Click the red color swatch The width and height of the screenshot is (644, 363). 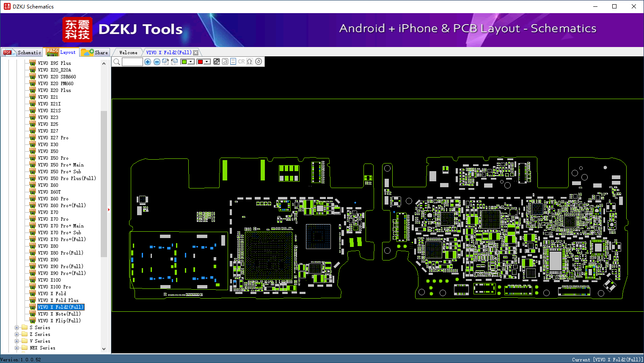[200, 62]
